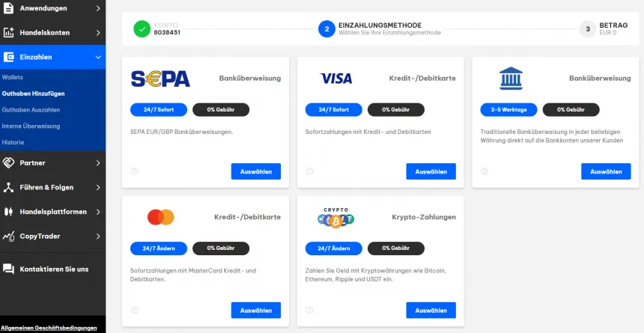
Task: Open Allgemeinen Geschäftsbedingungen link
Action: pyautogui.click(x=49, y=328)
